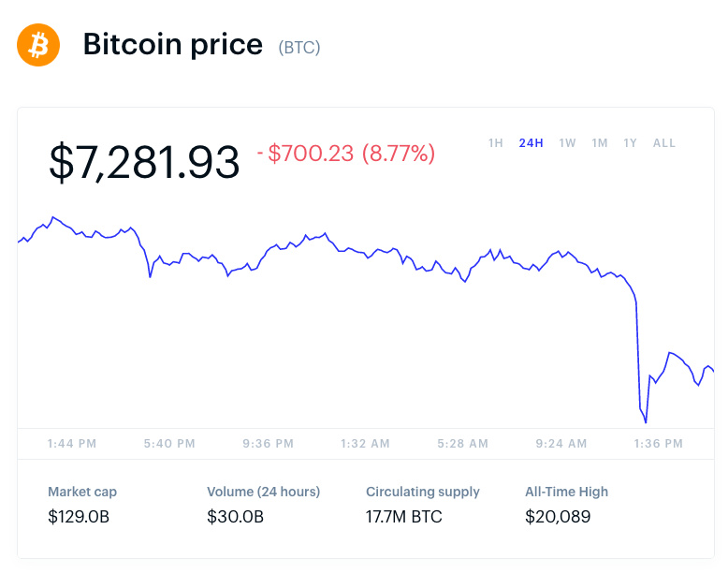Viewport: 728px width, 574px height.
Task: Click the sharp price drop low point on chart
Action: point(646,421)
